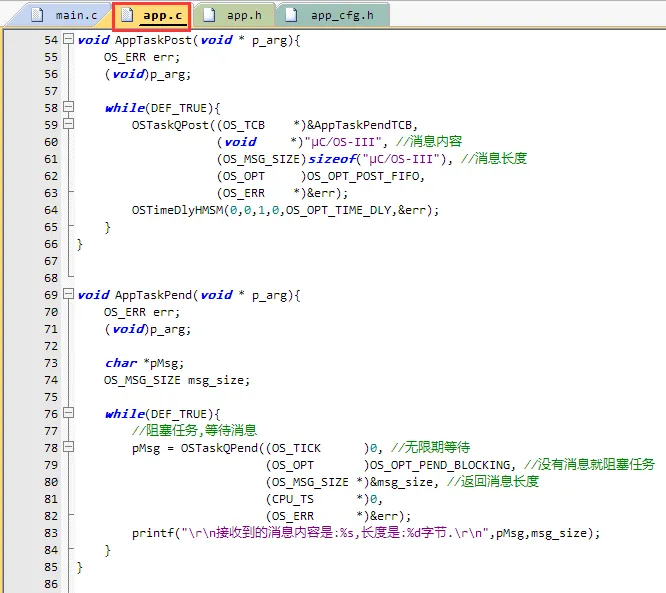Click the file icon on app_cfg.h tab
Screen dimensions: 666x593
point(292,14)
